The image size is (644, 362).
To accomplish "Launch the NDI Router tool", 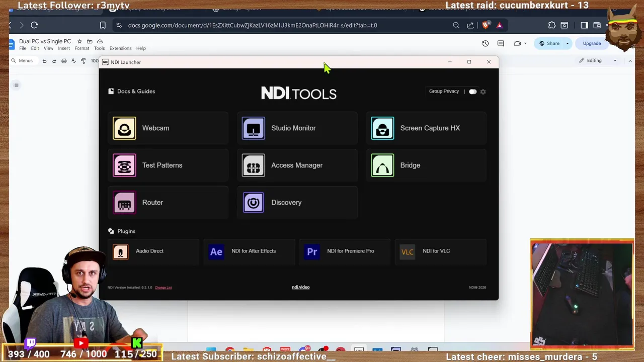I will [x=168, y=203].
